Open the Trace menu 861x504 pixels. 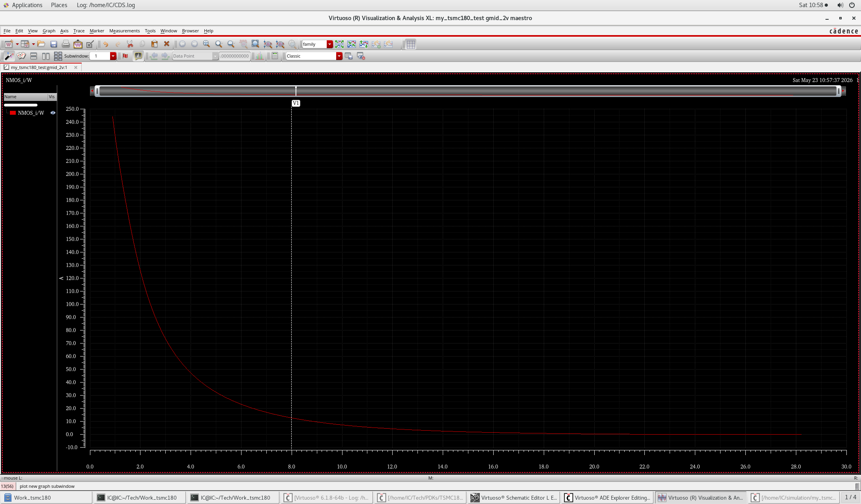click(x=79, y=31)
